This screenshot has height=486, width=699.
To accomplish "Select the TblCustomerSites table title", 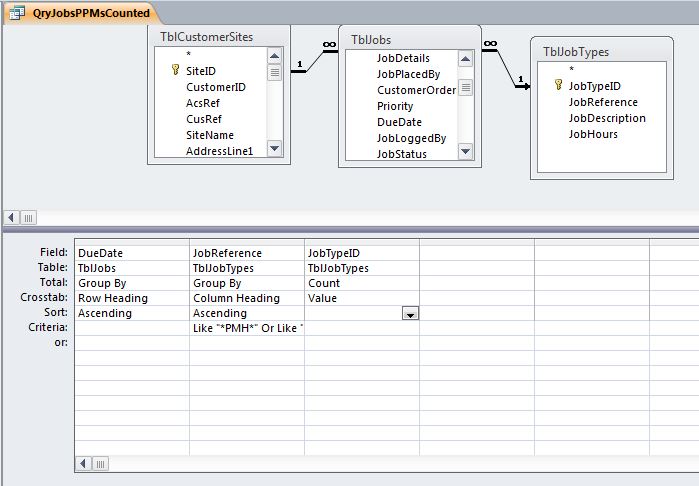I will click(x=206, y=37).
